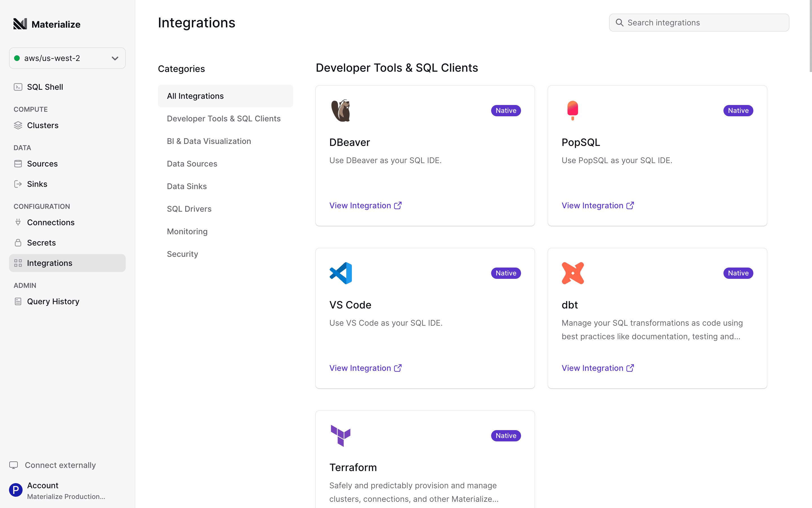Screen dimensions: 812x508
Task: Open the Secrets page
Action: pyautogui.click(x=67, y=243)
